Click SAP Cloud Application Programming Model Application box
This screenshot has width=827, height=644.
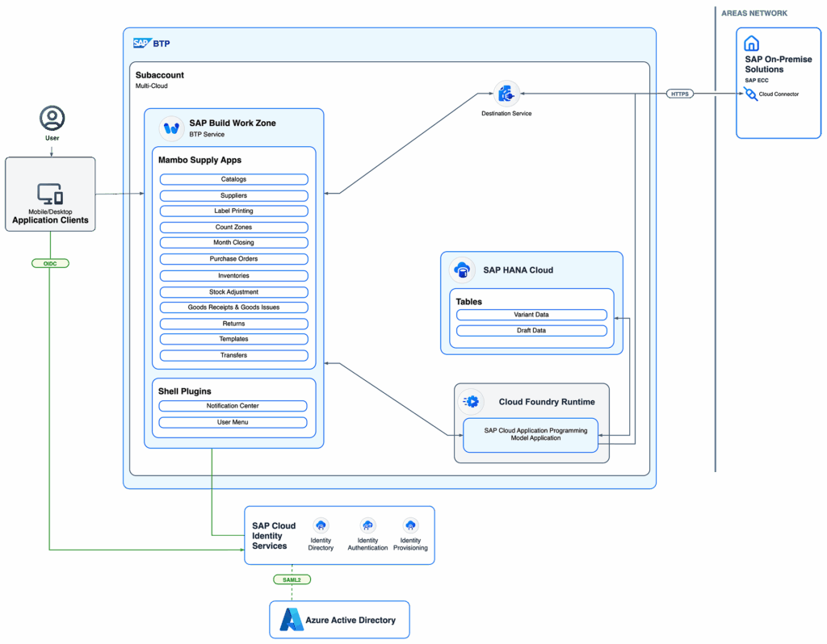click(x=531, y=435)
